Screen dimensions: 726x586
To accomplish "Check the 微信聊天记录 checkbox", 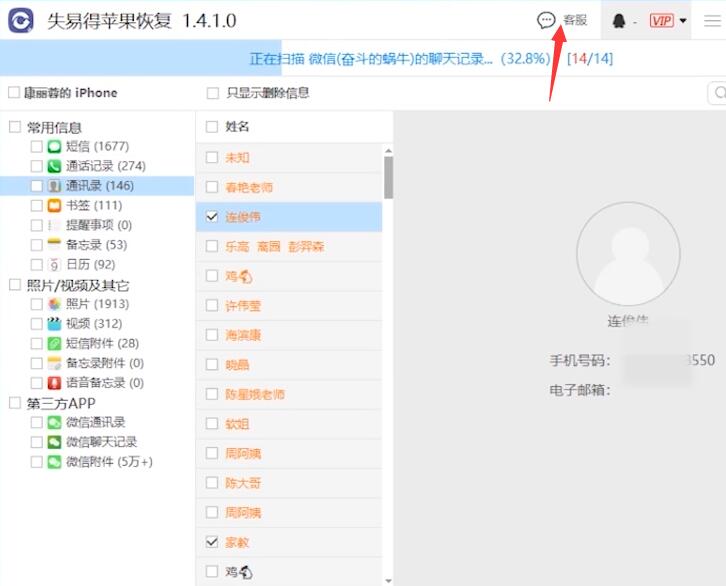I will (37, 442).
